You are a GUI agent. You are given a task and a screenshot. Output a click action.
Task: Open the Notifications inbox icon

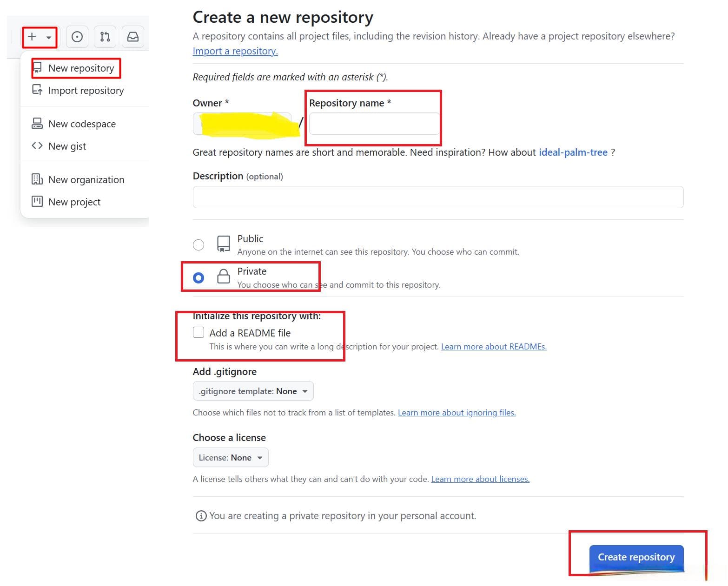[133, 37]
